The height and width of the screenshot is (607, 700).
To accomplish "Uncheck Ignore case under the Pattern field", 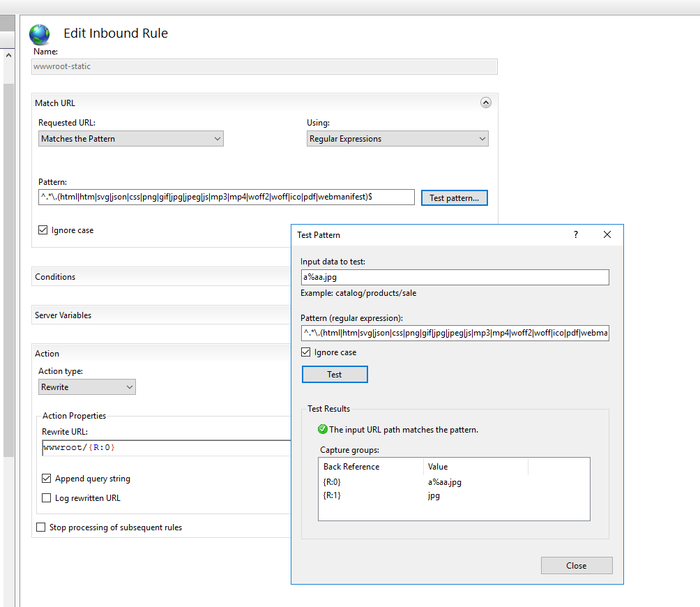I will click(43, 230).
